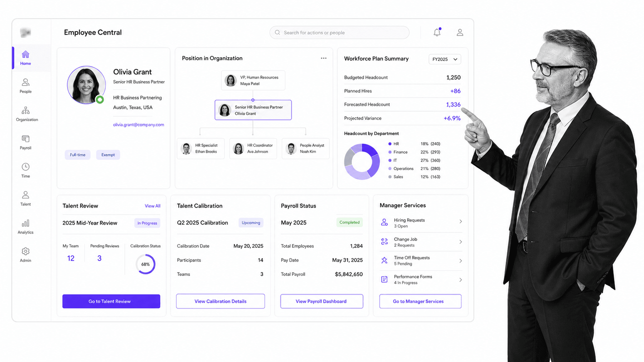Click the HR legend color dot

pyautogui.click(x=390, y=144)
